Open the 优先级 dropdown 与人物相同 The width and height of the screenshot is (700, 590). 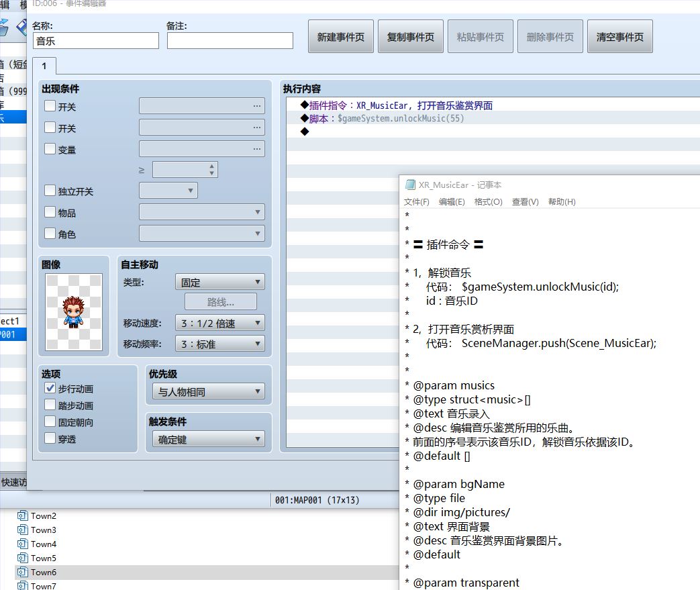(x=209, y=392)
